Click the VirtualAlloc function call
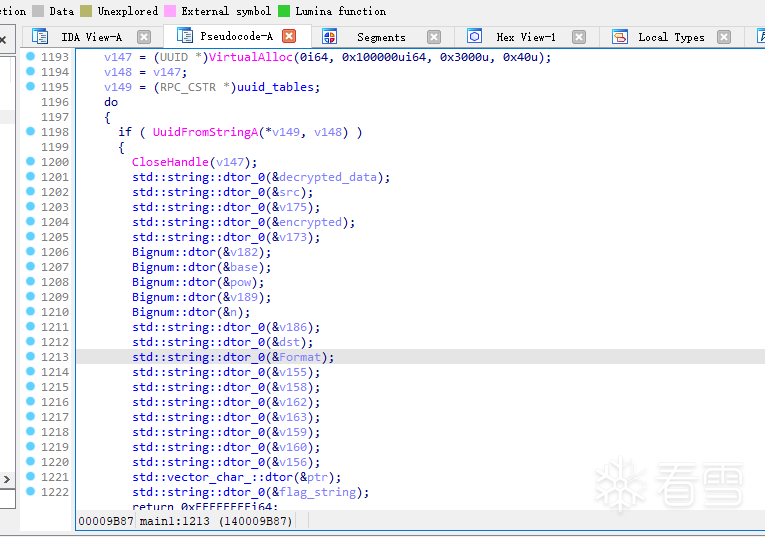 click(250, 57)
